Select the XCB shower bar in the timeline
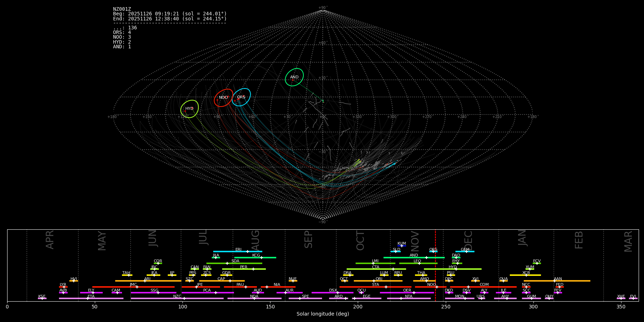Viewport: 644px width, 322px height. [x=525, y=275]
